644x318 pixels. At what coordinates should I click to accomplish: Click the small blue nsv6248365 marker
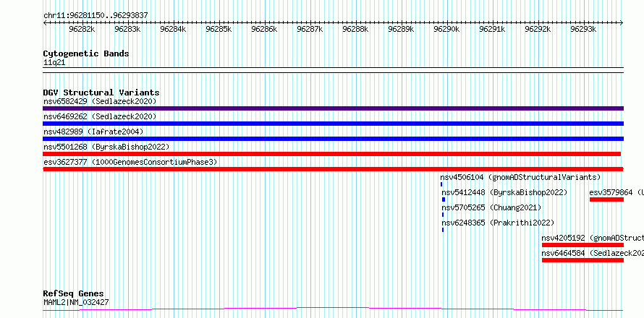pyautogui.click(x=443, y=230)
